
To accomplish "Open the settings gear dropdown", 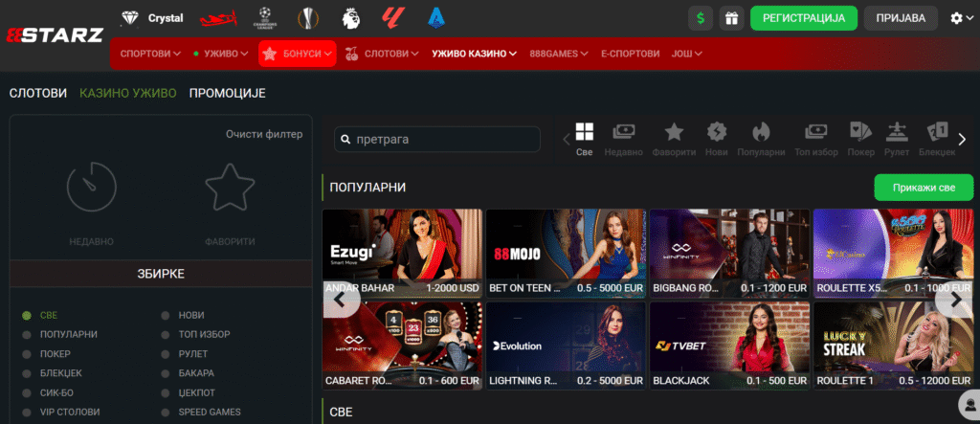I will (x=960, y=18).
